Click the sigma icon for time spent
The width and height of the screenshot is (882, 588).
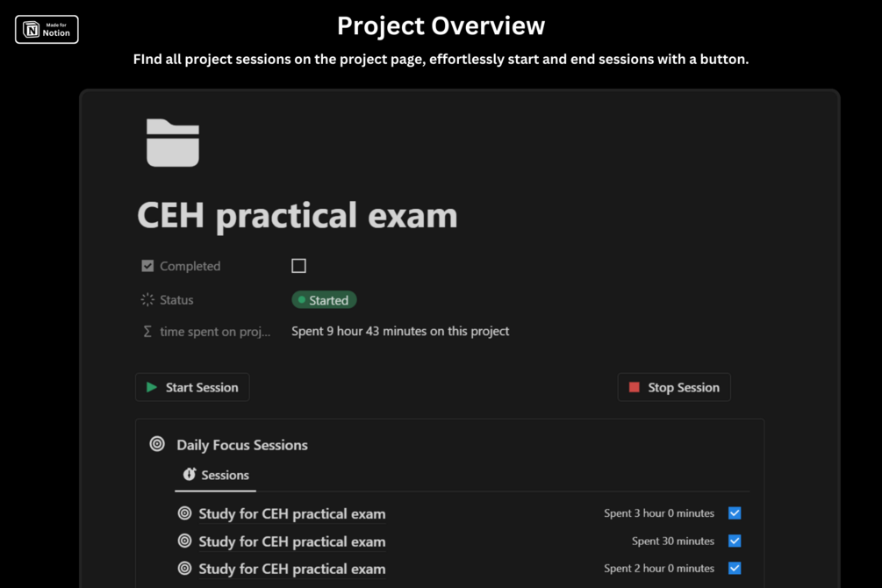[x=147, y=332]
